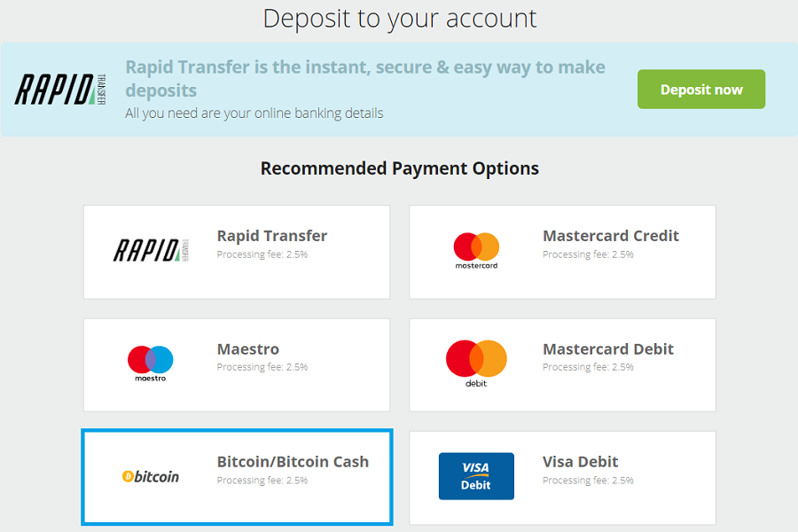
Task: Click the online banking details banner subtitle
Action: tap(254, 113)
